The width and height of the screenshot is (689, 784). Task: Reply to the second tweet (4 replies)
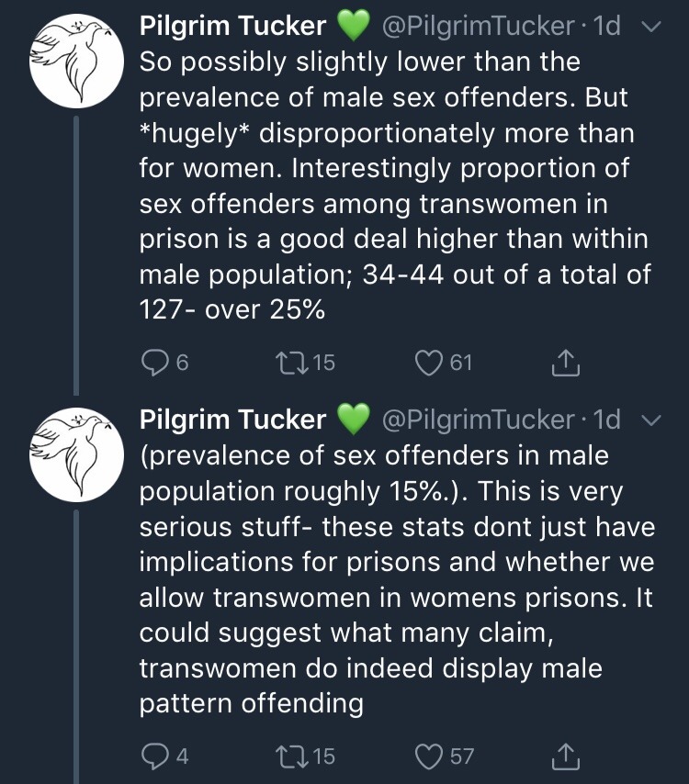[152, 756]
